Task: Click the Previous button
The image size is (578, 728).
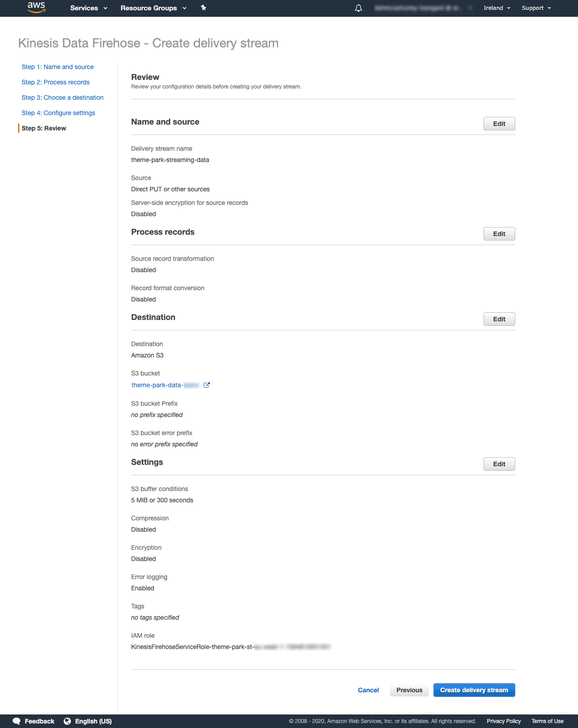Action: pyautogui.click(x=410, y=690)
